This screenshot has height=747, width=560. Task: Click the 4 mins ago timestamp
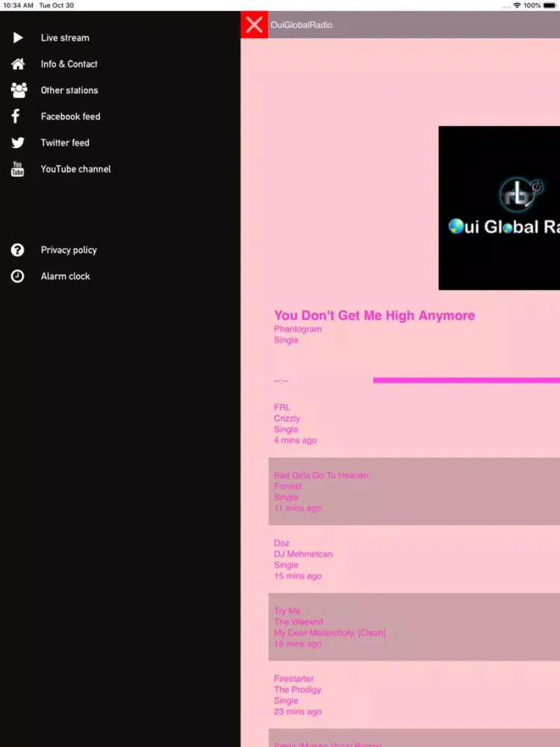tap(295, 441)
